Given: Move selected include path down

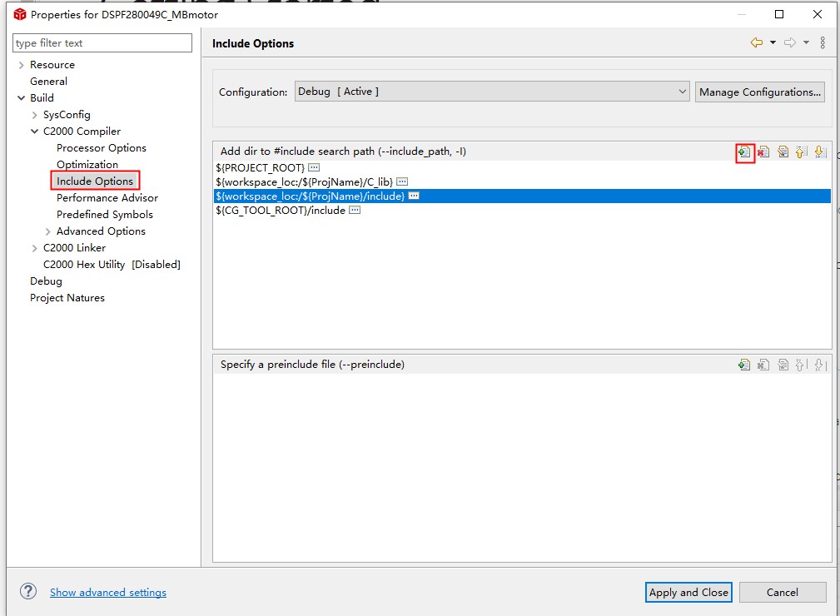Looking at the screenshot, I should pyautogui.click(x=820, y=152).
